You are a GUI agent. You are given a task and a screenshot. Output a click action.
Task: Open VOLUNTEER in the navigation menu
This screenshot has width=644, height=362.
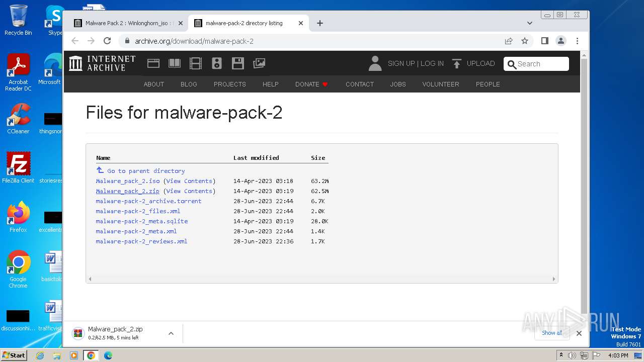(441, 84)
